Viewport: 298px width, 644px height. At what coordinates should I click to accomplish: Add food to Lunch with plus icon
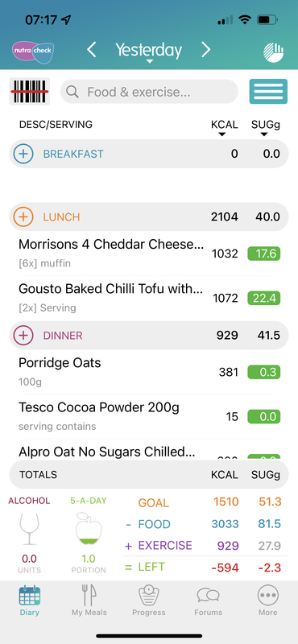(23, 217)
